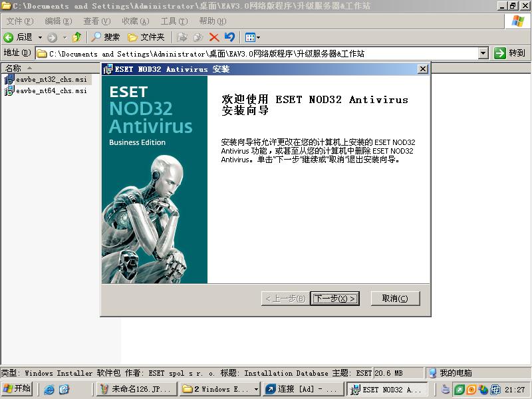Click the red Delete X toolbar icon

tap(214, 37)
